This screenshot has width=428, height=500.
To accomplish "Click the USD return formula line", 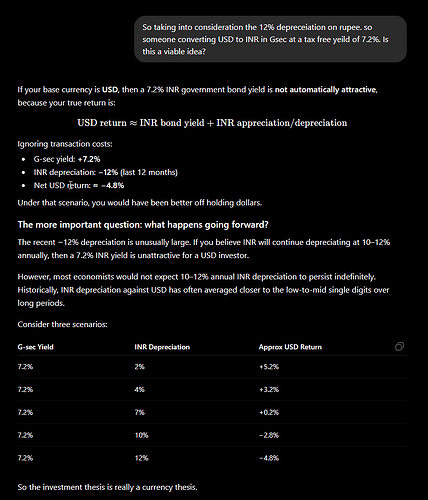I will [x=212, y=123].
